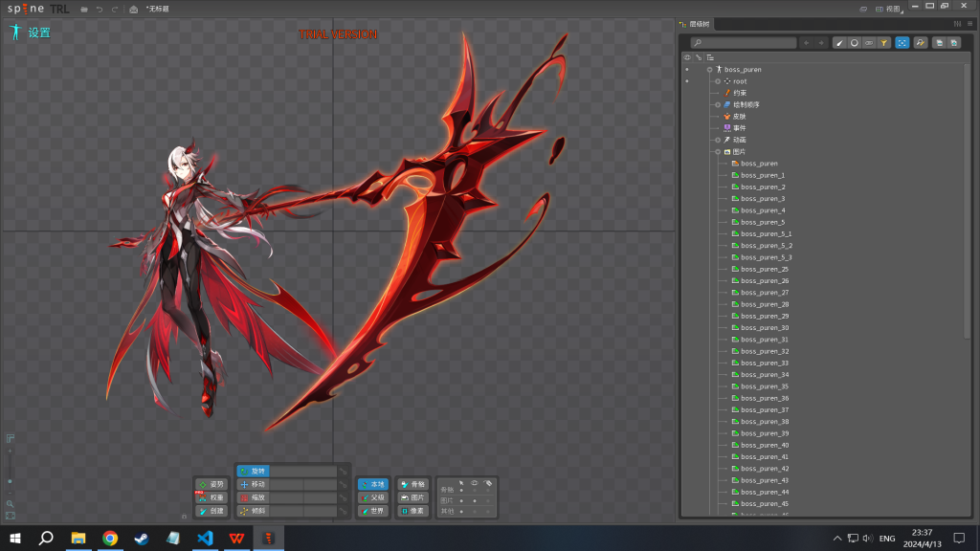The image size is (980, 551).
Task: Undo the last action in title bar
Action: click(x=100, y=10)
